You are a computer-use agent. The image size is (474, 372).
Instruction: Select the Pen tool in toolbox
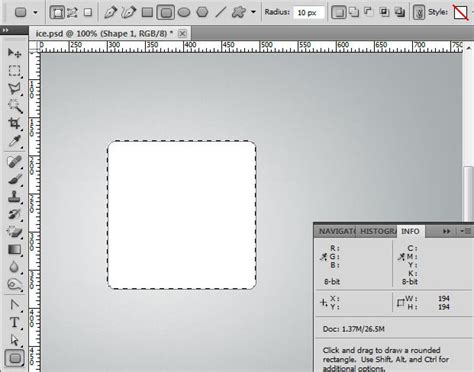click(x=14, y=305)
